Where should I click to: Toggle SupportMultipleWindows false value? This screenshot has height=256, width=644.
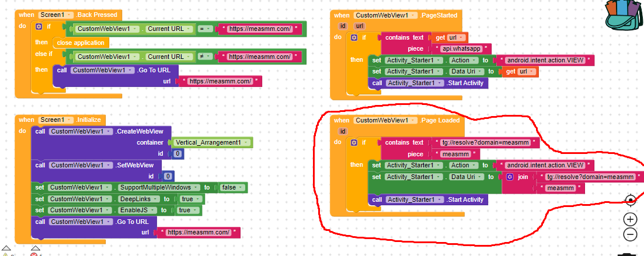232,188
